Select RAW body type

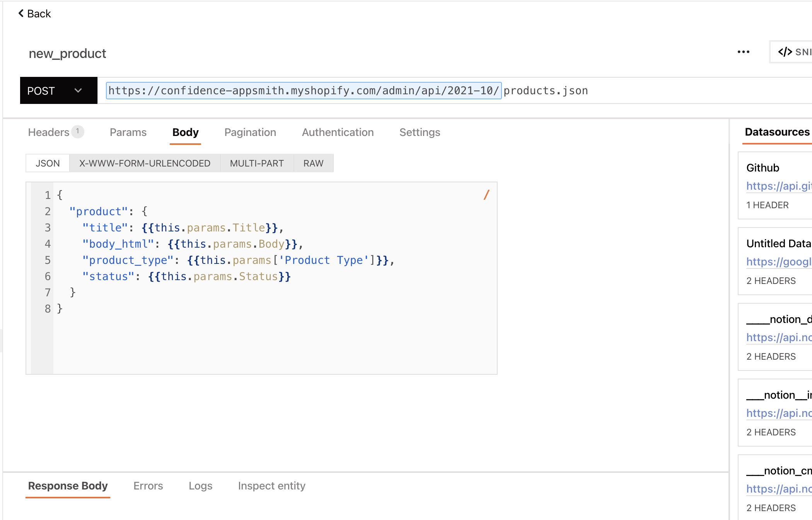(313, 163)
